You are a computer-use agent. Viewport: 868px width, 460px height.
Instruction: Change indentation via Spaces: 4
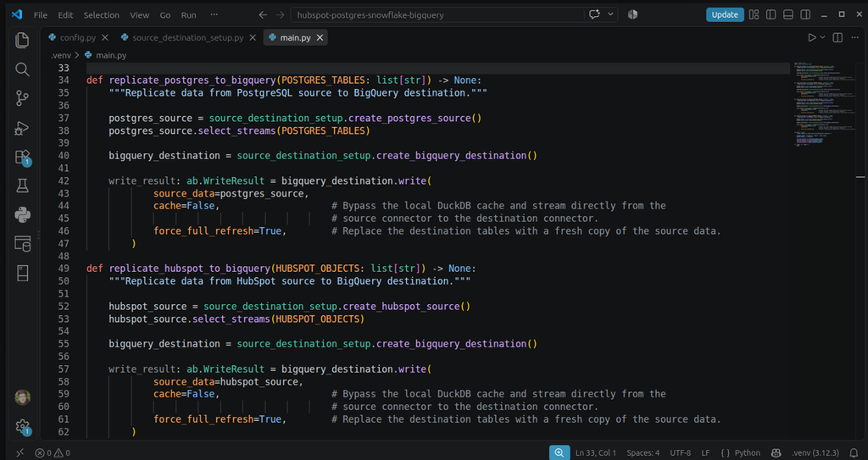(x=643, y=453)
